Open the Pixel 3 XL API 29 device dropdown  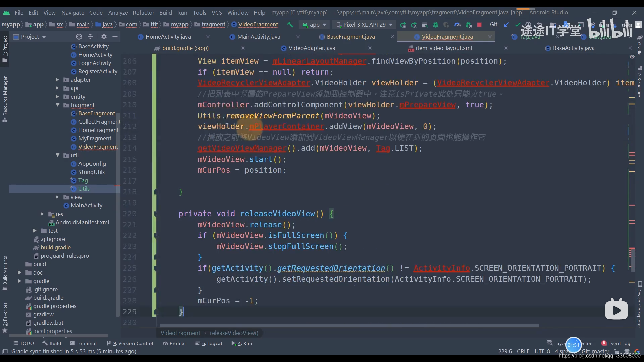(364, 25)
